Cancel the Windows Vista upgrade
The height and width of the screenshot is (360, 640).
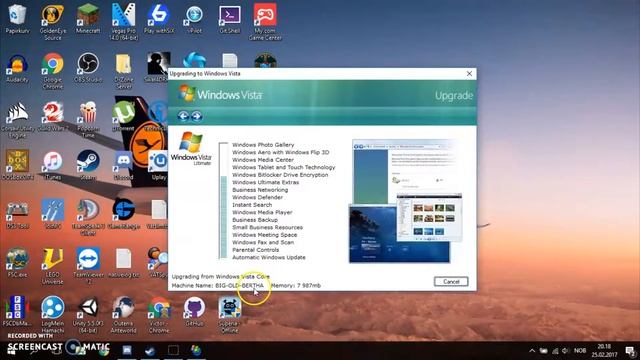pos(451,282)
